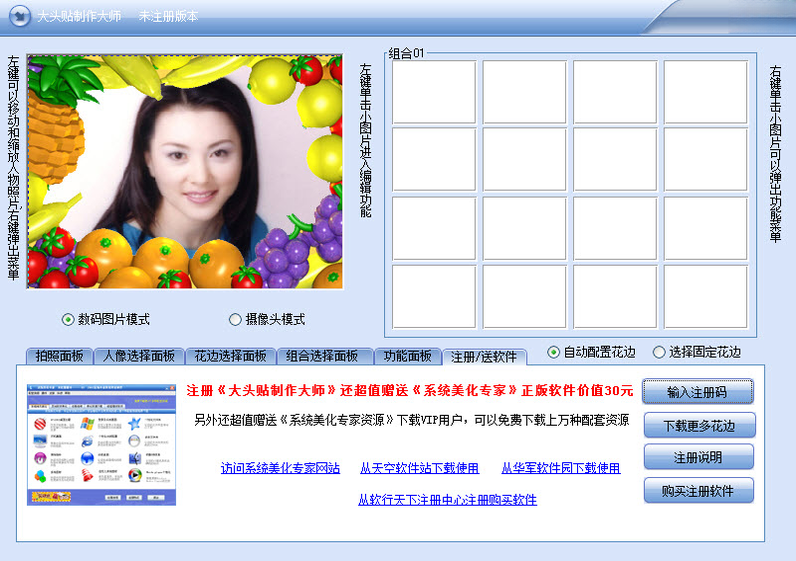Switch to 拍照面板 tab
Screen dimensions: 796x561
[59, 356]
